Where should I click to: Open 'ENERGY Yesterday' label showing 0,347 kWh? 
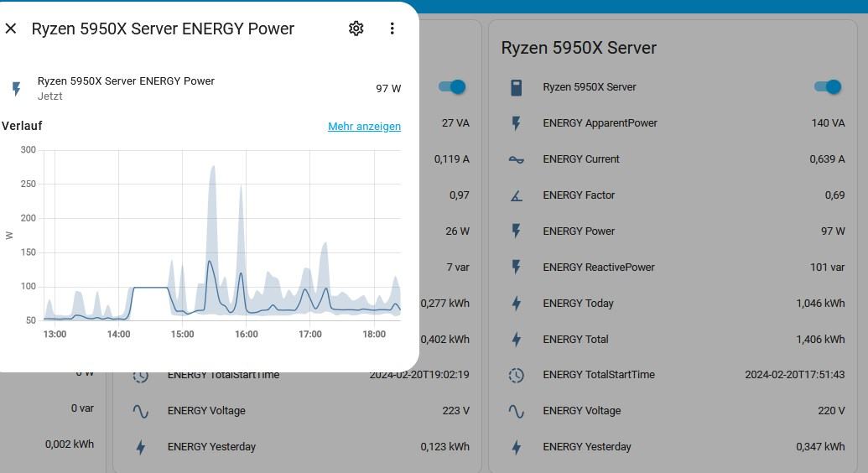point(587,446)
